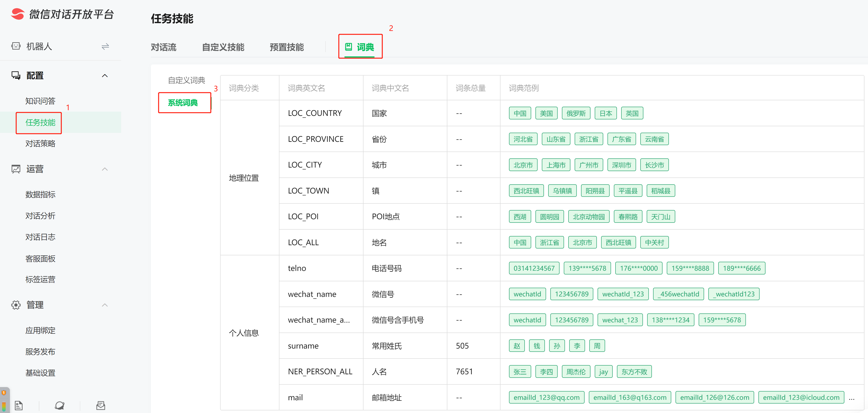Open the chat bubble icon at sidebar bottom

click(x=60, y=405)
